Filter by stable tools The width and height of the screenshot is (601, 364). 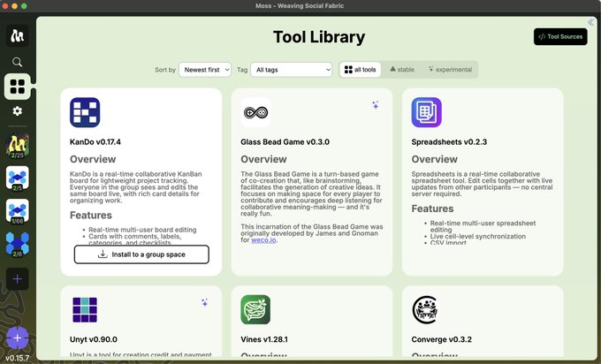coord(402,70)
